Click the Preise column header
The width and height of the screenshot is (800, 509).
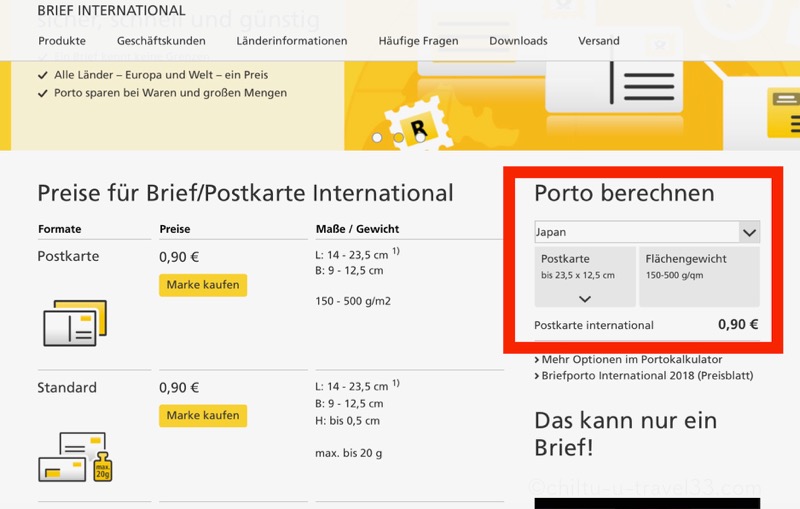tap(174, 229)
